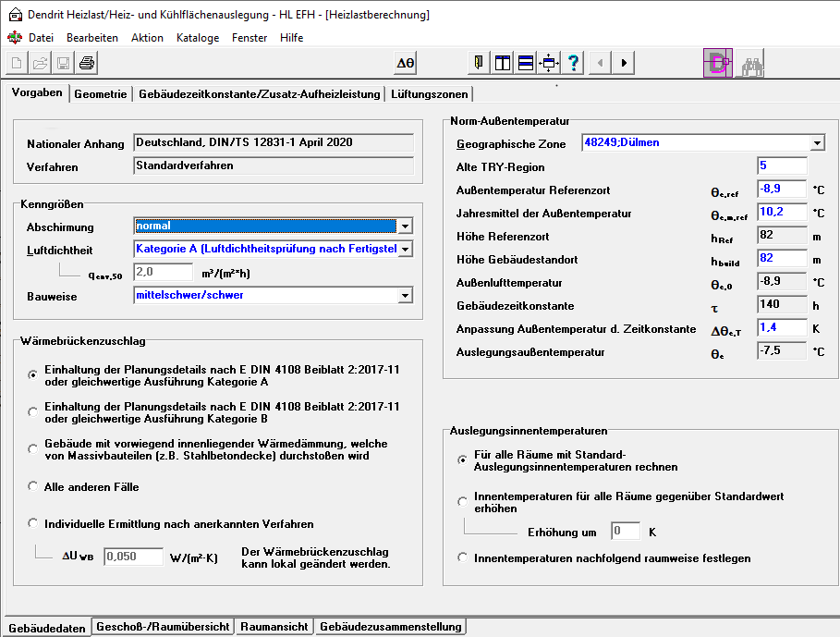Open the Abschirmung dropdown arrow
840x637 pixels.
click(405, 227)
